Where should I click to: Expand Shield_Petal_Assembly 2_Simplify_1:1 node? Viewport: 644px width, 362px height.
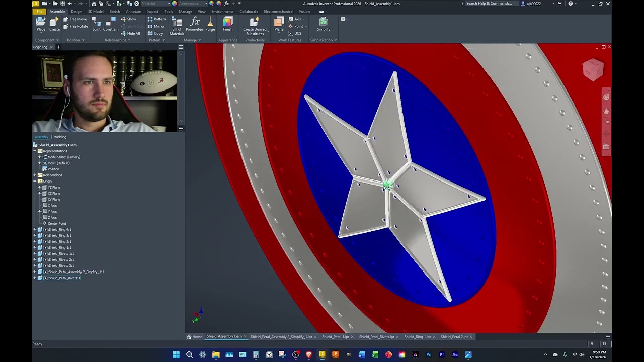tap(35, 271)
